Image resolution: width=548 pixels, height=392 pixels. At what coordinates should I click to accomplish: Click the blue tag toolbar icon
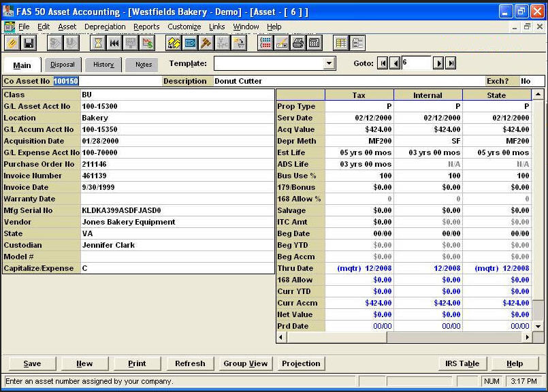coord(190,44)
